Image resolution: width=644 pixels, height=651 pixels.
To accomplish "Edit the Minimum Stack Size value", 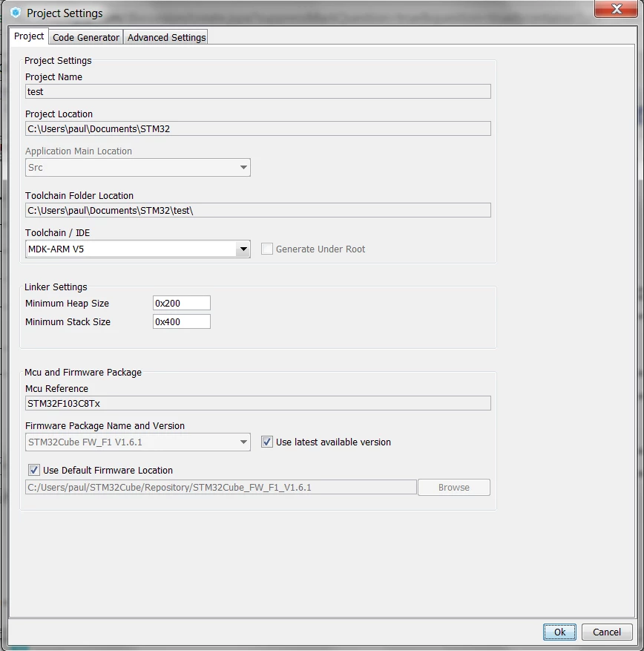I will coord(181,321).
